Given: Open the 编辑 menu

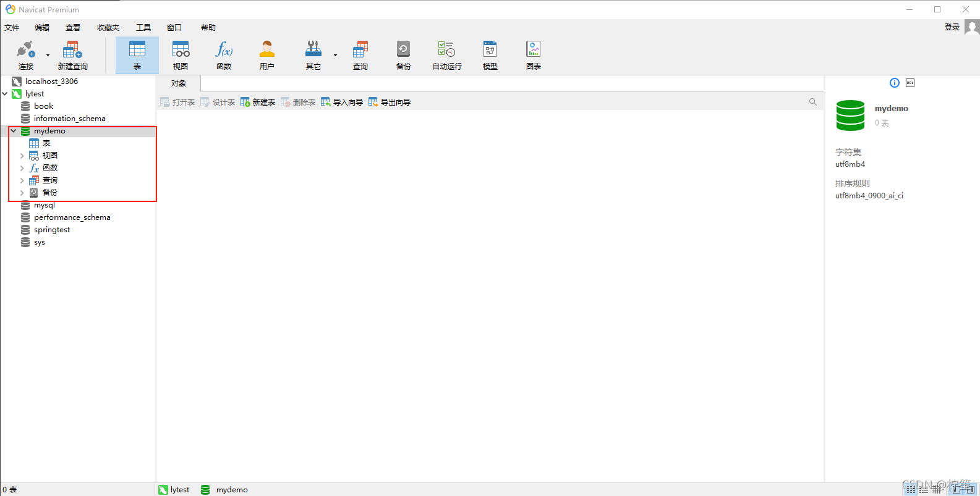Looking at the screenshot, I should 42,27.
